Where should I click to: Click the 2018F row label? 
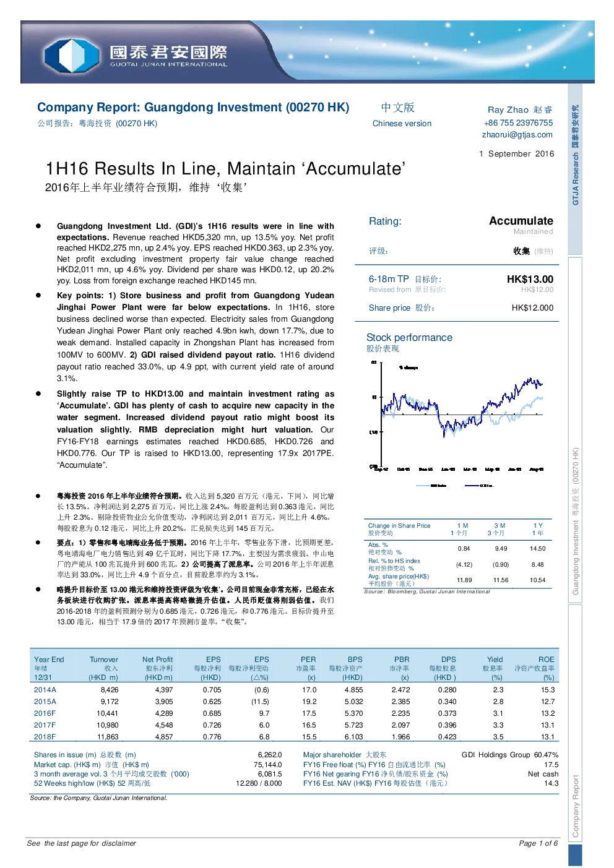[45, 737]
